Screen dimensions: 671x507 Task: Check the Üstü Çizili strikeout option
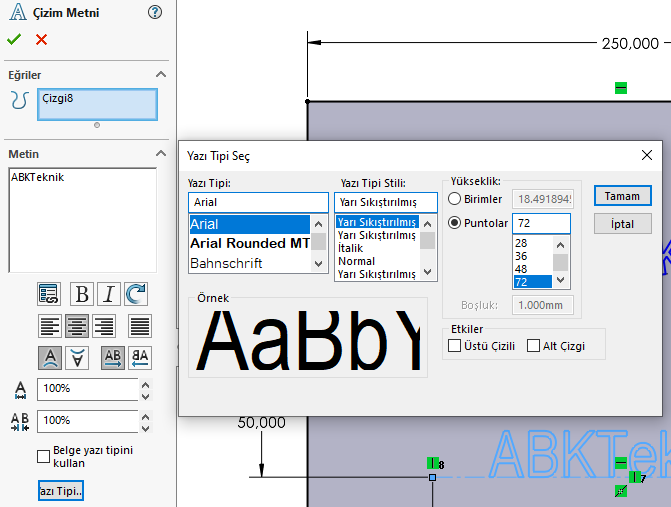pos(455,346)
